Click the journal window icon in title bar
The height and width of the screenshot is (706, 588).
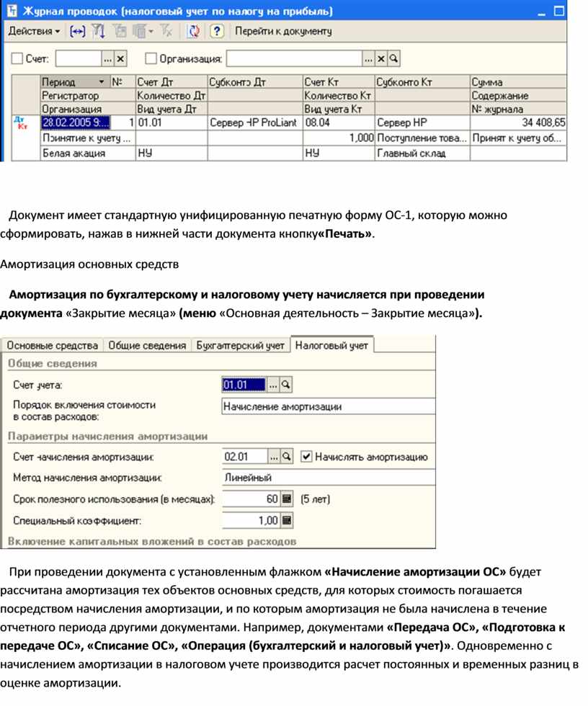pos(12,11)
